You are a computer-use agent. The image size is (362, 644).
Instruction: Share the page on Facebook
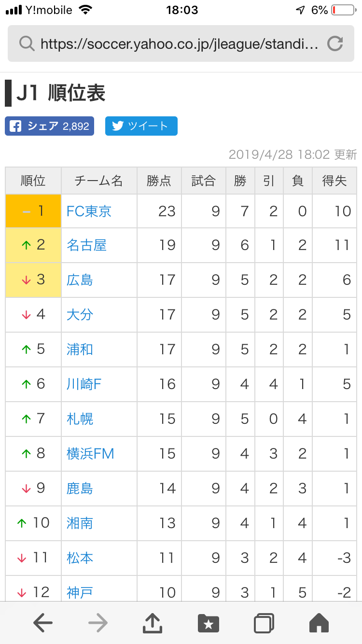pos(49,126)
